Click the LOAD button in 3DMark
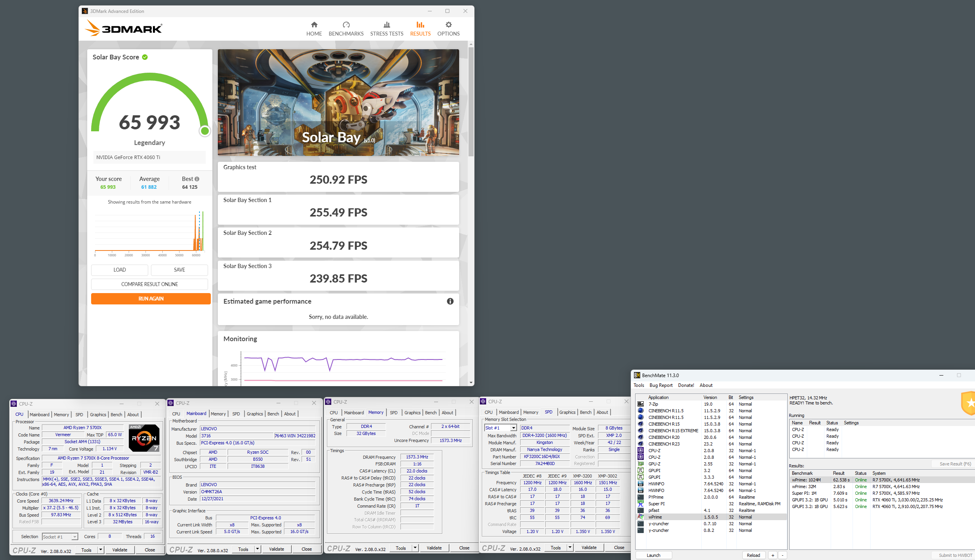Screen dimensions: 975x560 pyautogui.click(x=120, y=270)
